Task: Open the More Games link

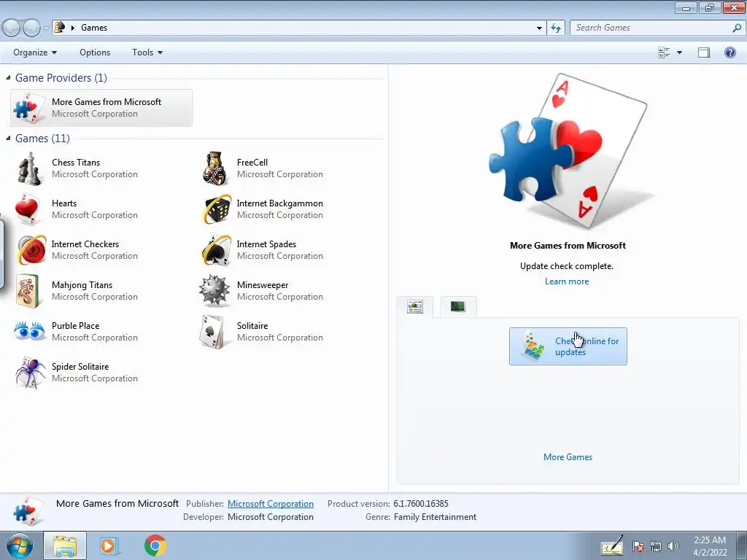Action: click(568, 457)
